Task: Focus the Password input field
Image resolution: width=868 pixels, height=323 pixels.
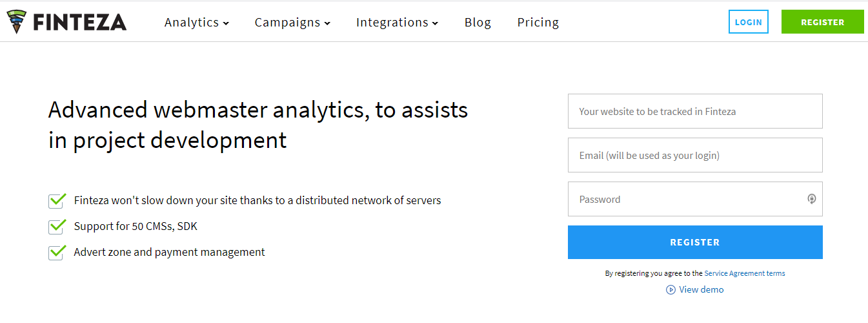Action: coord(695,199)
